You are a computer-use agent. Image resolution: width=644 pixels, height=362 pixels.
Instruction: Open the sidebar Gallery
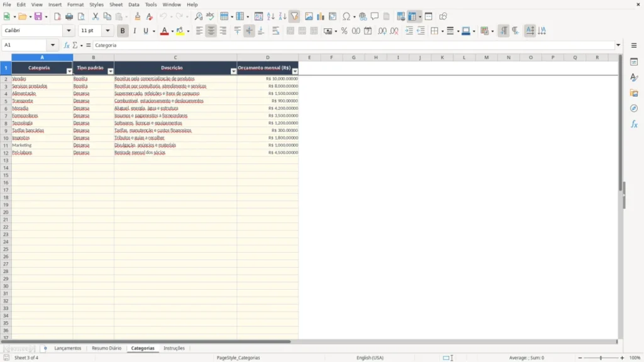634,93
